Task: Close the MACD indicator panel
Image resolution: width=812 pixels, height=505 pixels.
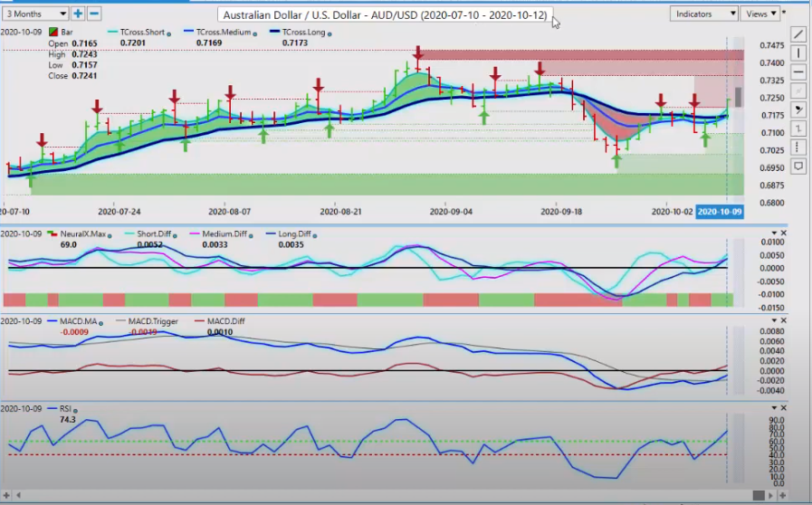Action: click(784, 320)
